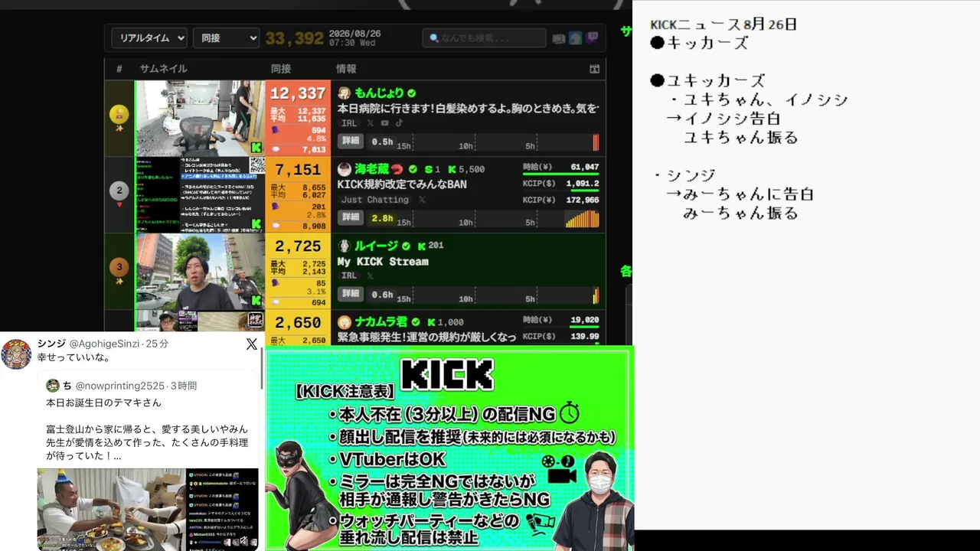980x551 pixels.
Task: Click the サムネイル column header
Action: (163, 69)
